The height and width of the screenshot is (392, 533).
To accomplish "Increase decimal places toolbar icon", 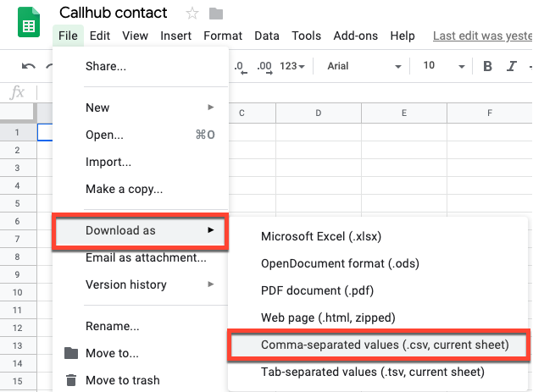I will coord(264,67).
